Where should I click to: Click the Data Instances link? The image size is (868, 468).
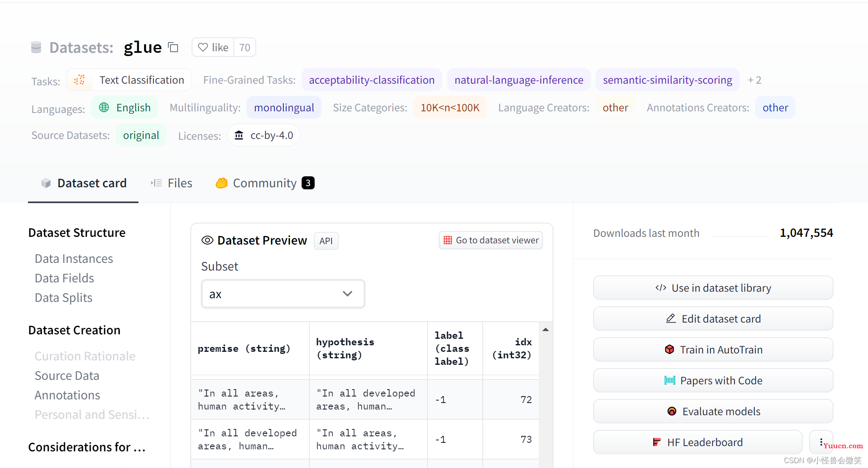[x=74, y=258]
